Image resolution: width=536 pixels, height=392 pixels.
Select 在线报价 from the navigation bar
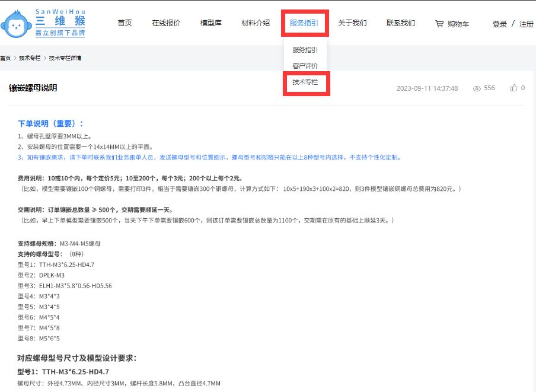pyautogui.click(x=167, y=23)
